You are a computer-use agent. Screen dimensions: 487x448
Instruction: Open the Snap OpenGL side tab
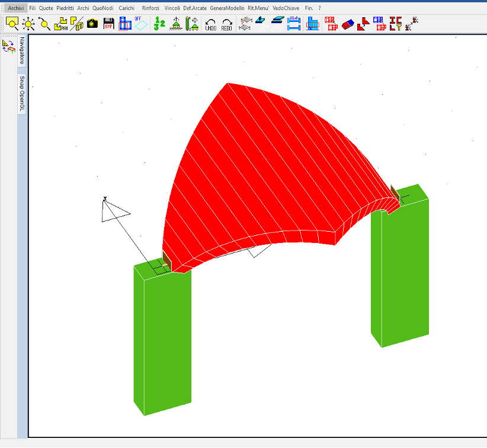22,94
